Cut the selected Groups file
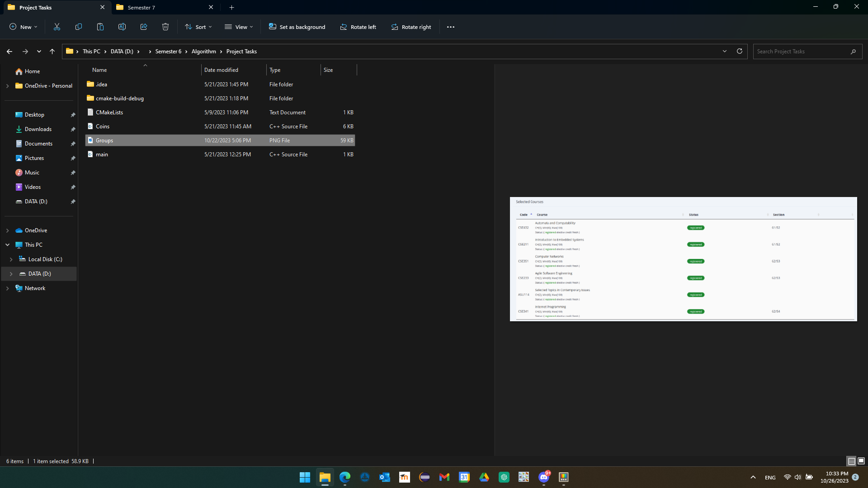868x488 pixels. [x=57, y=27]
